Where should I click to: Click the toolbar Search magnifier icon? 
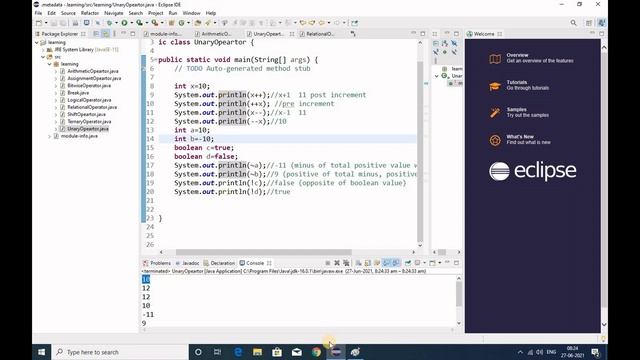click(x=573, y=23)
